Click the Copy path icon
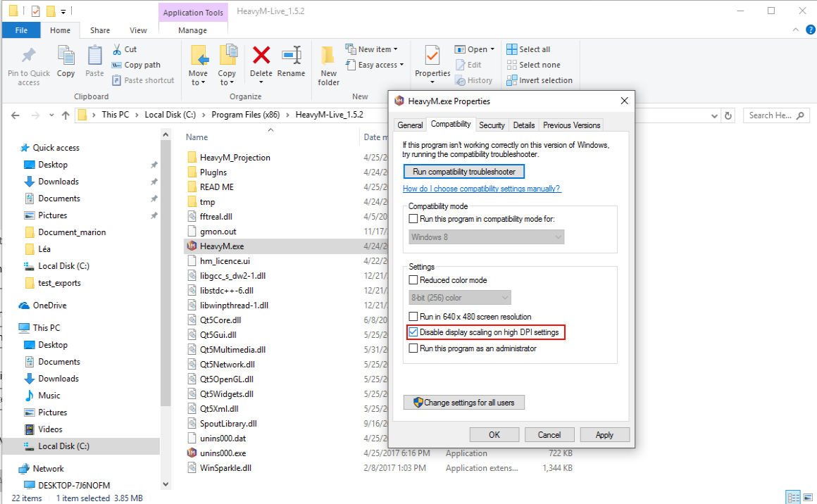 (117, 65)
